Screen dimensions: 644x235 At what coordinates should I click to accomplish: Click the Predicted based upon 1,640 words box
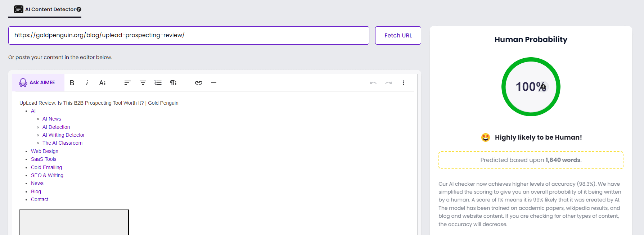pos(531,160)
